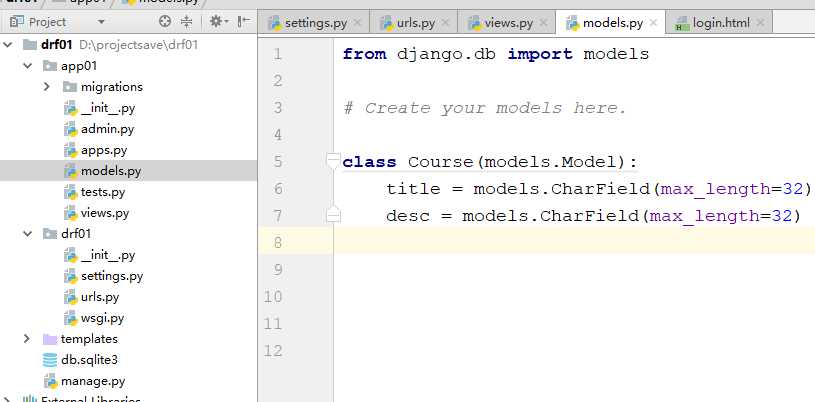Open settings.py in the project tree
815x402 pixels.
tap(112, 276)
